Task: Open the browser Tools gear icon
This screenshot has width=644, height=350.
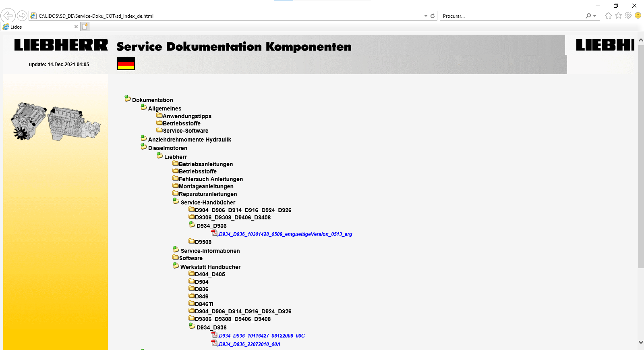Action: pyautogui.click(x=628, y=15)
